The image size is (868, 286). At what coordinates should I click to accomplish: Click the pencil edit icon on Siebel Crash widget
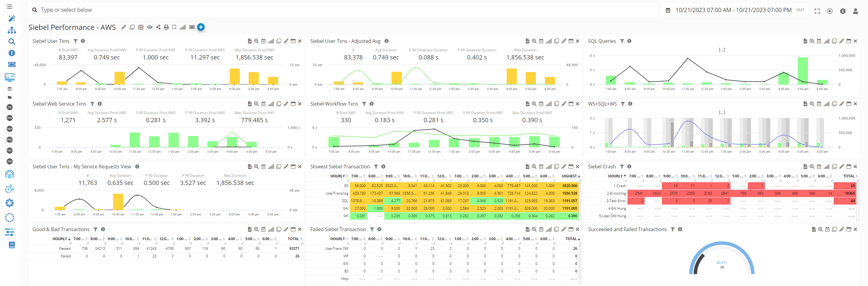coord(841,167)
